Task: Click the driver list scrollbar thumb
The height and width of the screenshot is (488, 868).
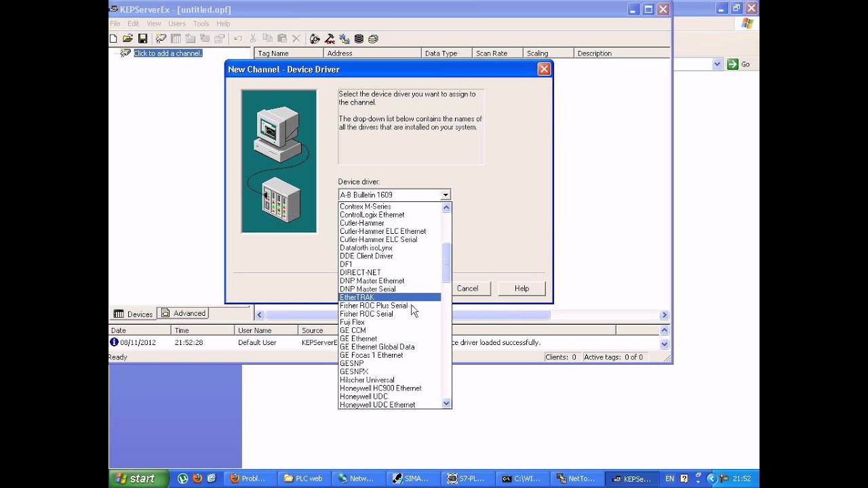Action: click(x=446, y=262)
